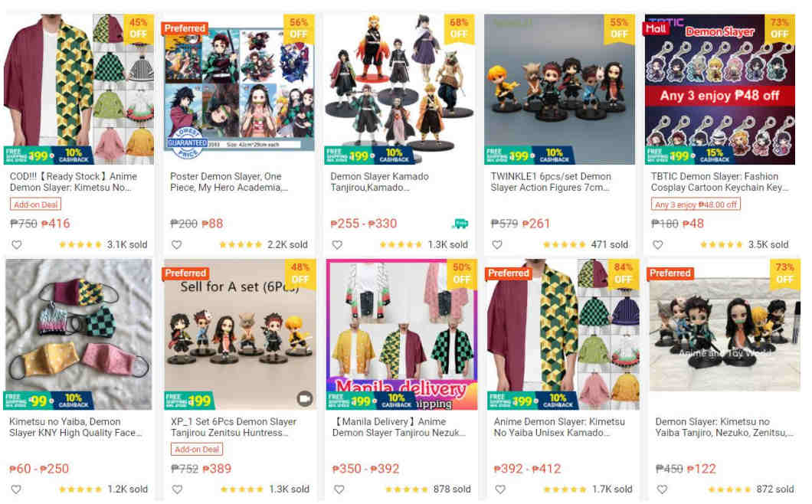Open TBTIC Demon Slayer Keychain product title

point(719,182)
